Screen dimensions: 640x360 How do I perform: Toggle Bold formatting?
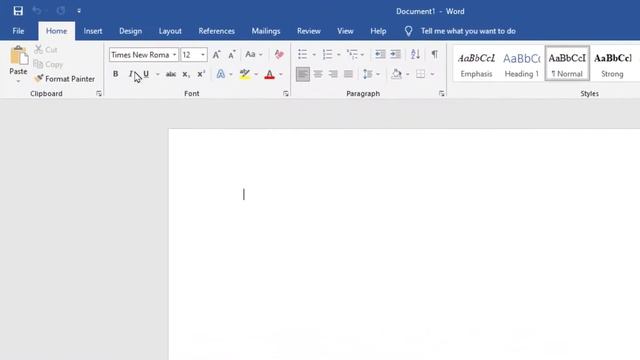pos(116,74)
